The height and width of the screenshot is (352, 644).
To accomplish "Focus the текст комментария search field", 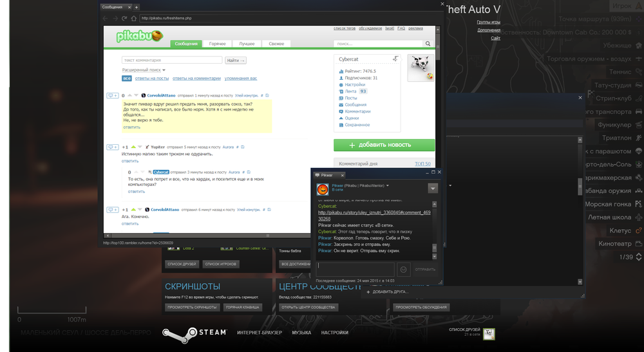I will coord(172,60).
